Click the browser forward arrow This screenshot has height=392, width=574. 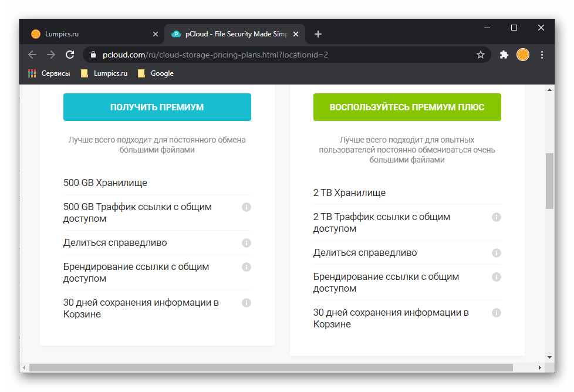[51, 55]
